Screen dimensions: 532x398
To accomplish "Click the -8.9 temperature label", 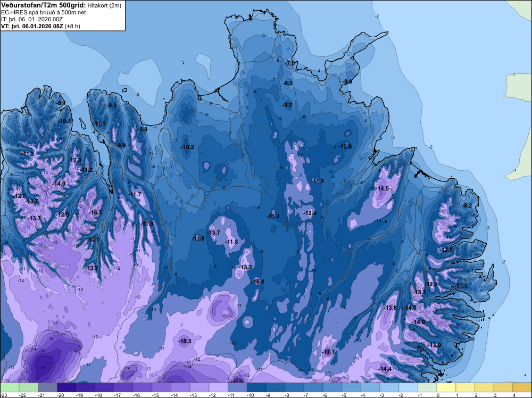I will pyautogui.click(x=143, y=129).
